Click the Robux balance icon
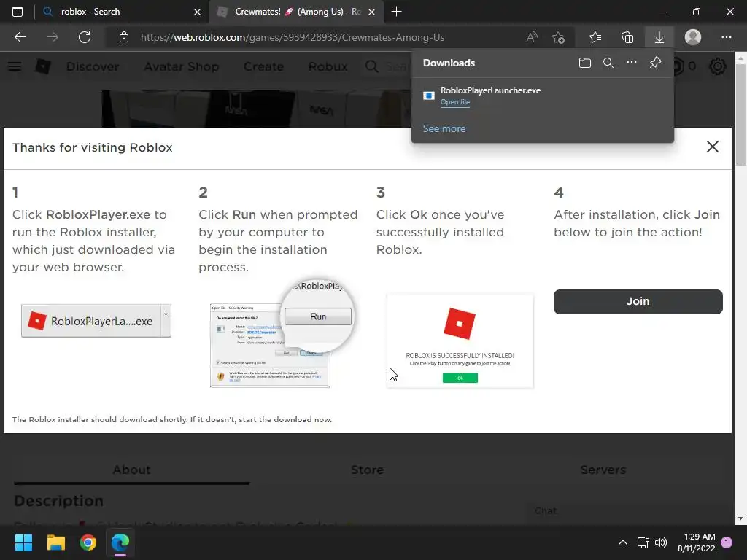Image resolution: width=747 pixels, height=560 pixels. tap(678, 66)
